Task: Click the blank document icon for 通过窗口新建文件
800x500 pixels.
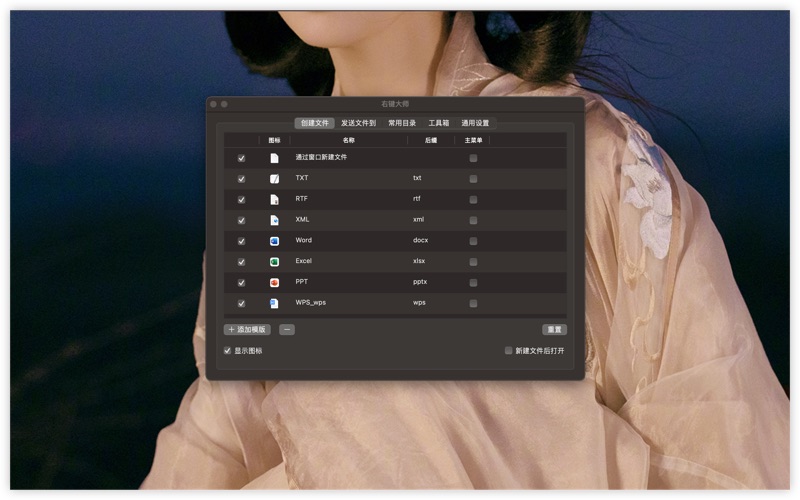Action: point(274,158)
